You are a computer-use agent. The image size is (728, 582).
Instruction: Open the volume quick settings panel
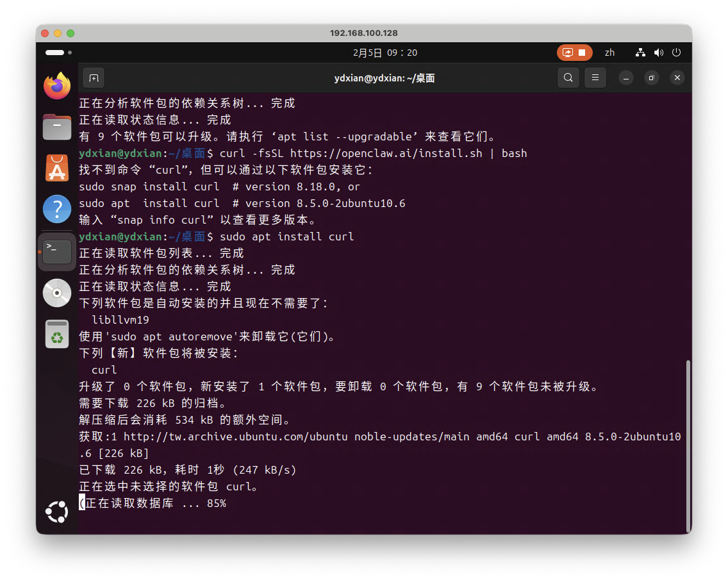point(659,53)
